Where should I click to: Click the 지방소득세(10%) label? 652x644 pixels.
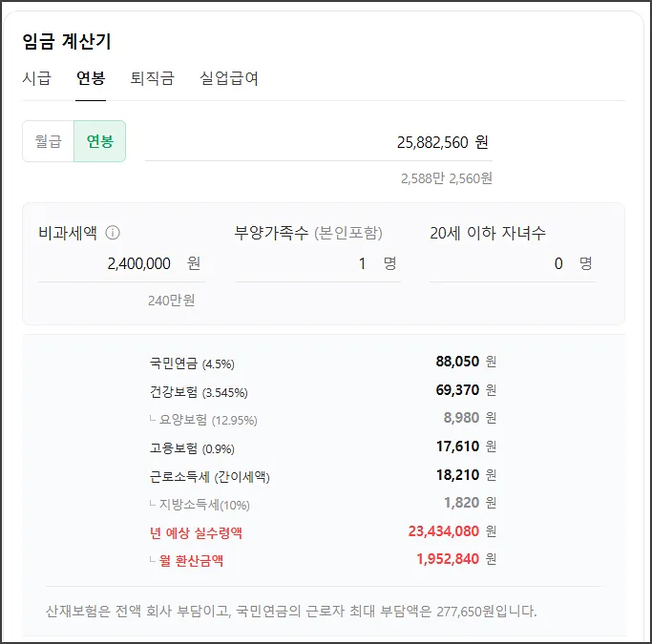coord(204,505)
